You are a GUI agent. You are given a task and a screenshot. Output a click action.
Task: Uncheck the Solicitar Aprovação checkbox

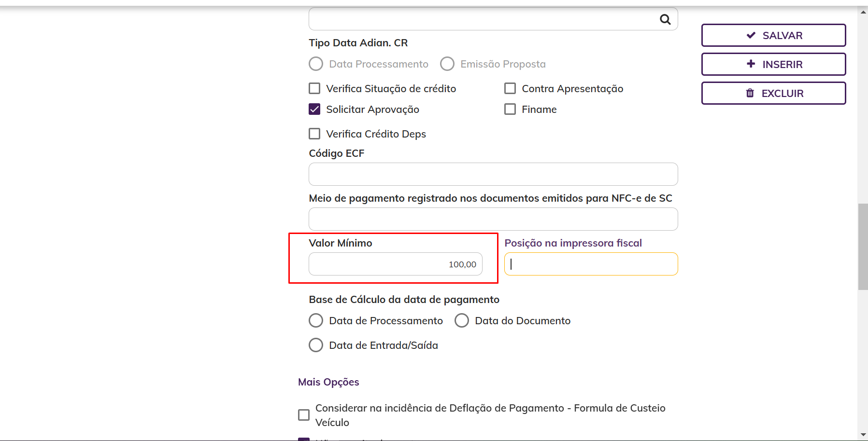click(x=314, y=109)
